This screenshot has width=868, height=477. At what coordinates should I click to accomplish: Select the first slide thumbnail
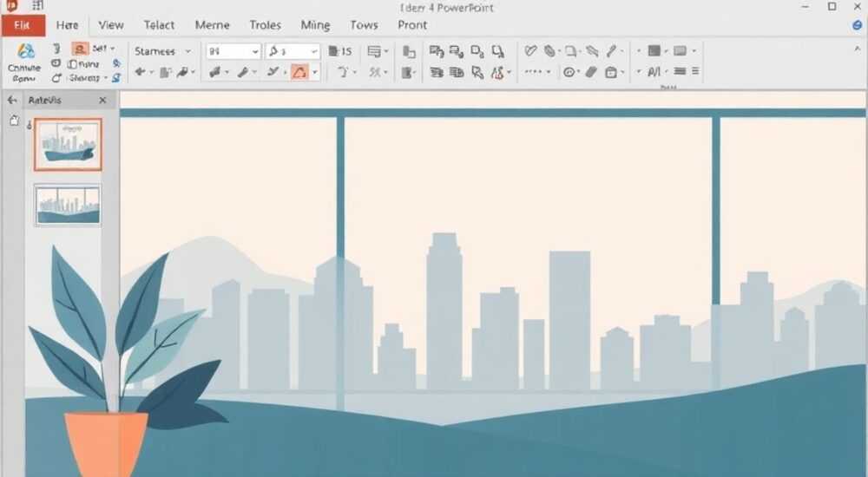(68, 144)
